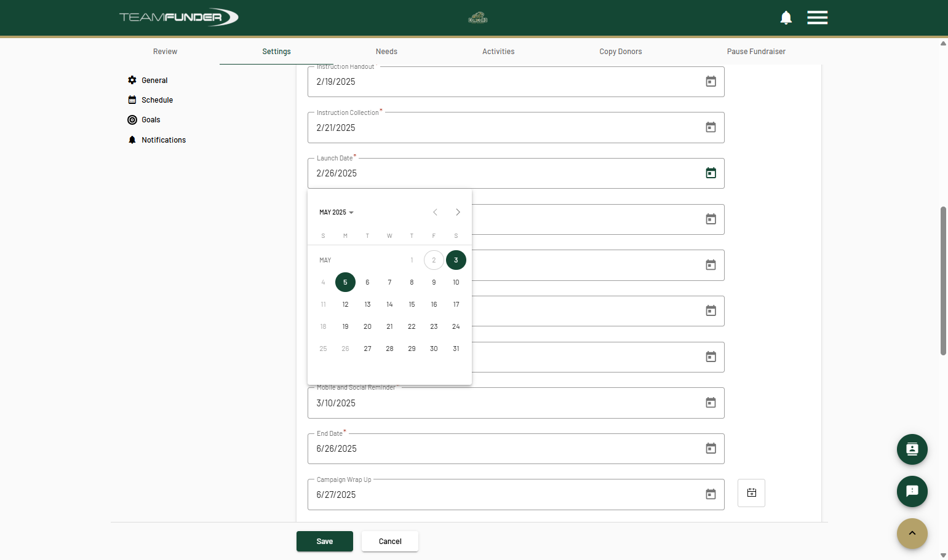
Task: Open the Needs tab
Action: point(386,52)
